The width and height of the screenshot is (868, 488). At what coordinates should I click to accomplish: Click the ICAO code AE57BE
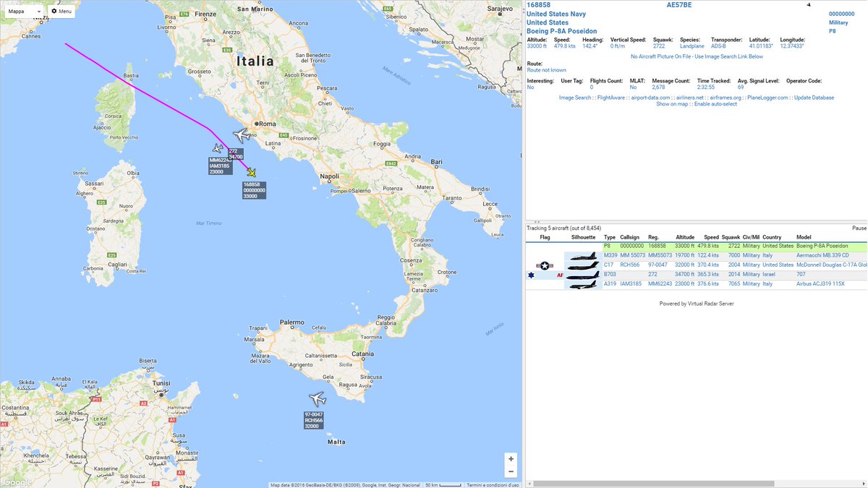pos(678,5)
